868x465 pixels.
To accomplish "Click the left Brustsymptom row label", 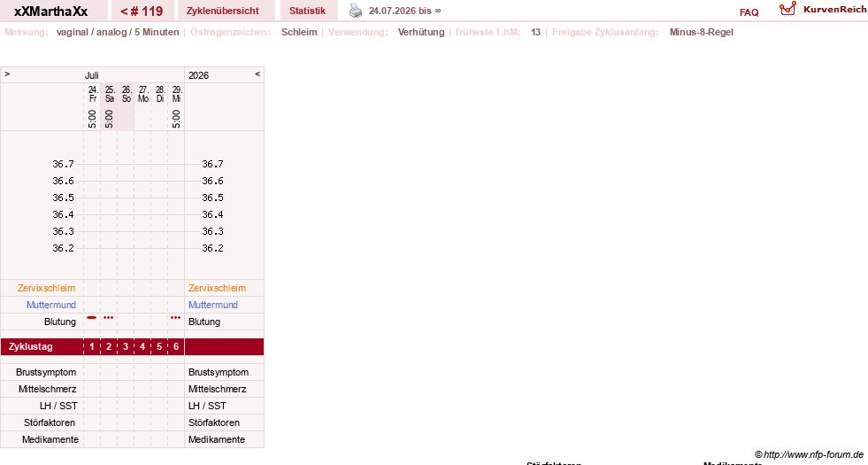I will click(x=46, y=372).
